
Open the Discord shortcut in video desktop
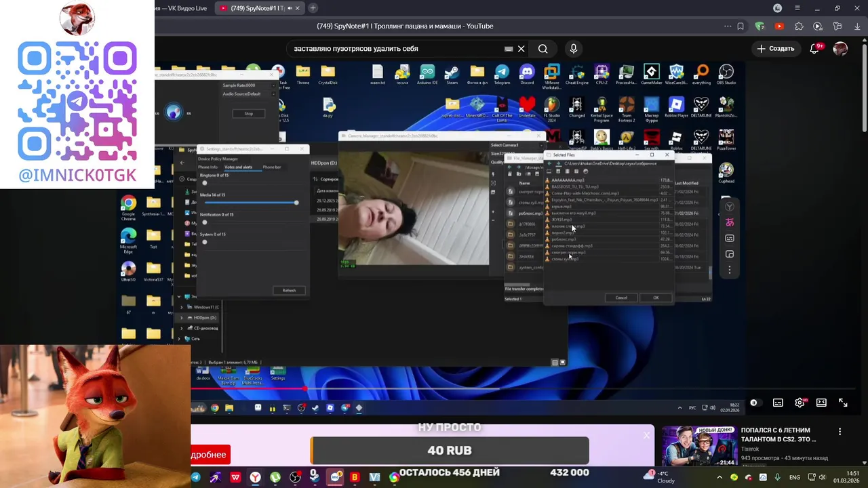(x=527, y=75)
